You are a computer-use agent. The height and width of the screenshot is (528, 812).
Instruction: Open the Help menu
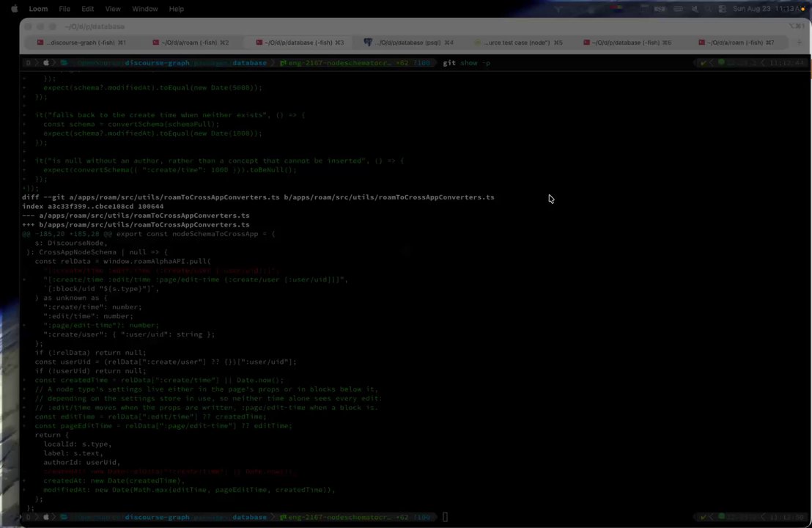click(176, 9)
